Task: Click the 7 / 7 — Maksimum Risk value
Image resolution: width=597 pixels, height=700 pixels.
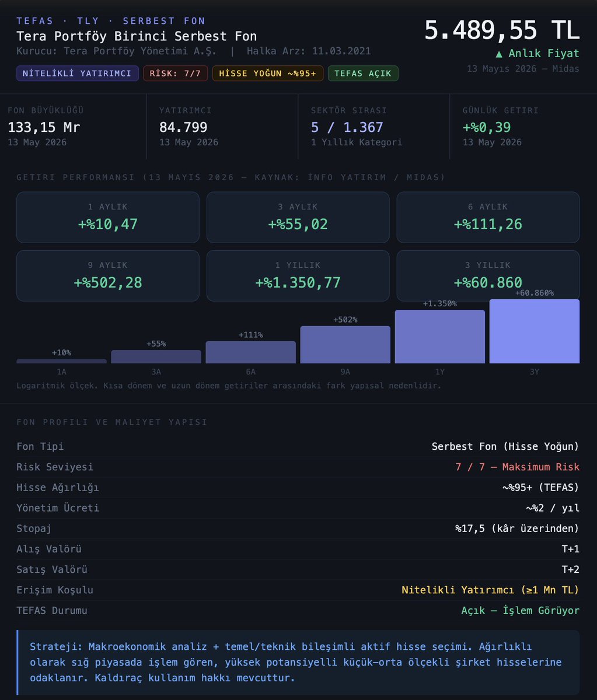Action: pos(518,467)
